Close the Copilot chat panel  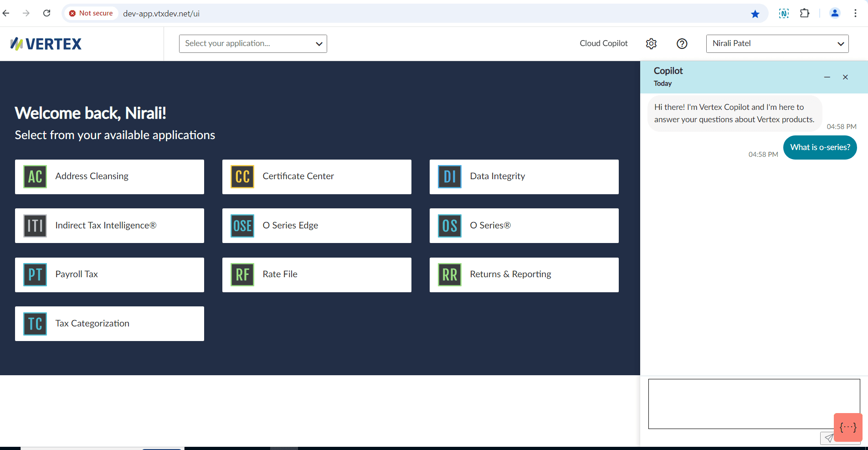(845, 77)
